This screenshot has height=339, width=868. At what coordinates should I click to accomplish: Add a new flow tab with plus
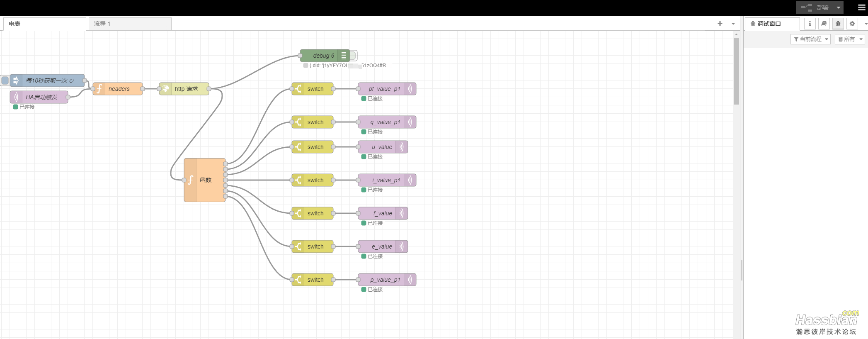[x=720, y=24]
